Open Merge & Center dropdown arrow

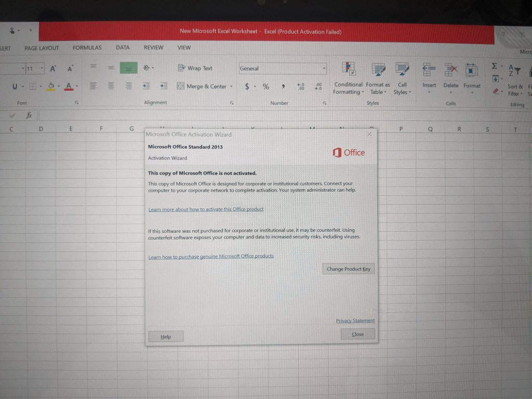point(231,87)
